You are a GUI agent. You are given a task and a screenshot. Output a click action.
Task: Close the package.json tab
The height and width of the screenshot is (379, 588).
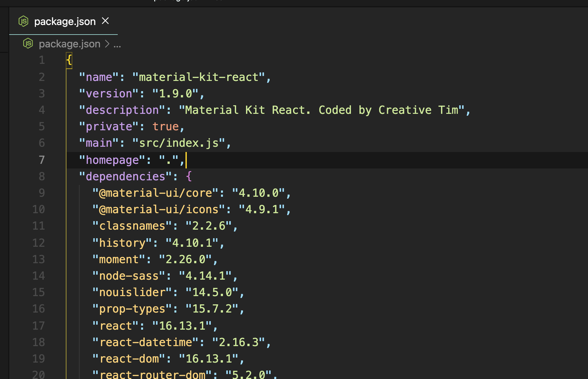[x=105, y=21]
